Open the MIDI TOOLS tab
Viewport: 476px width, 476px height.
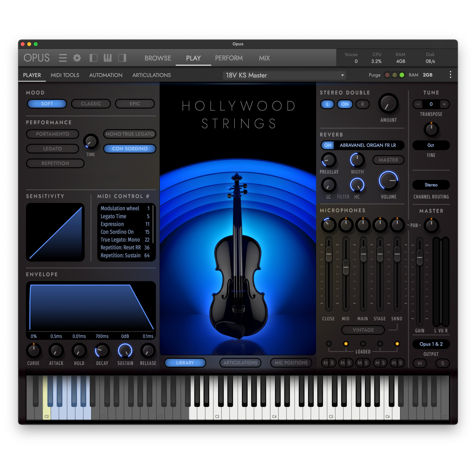click(65, 75)
